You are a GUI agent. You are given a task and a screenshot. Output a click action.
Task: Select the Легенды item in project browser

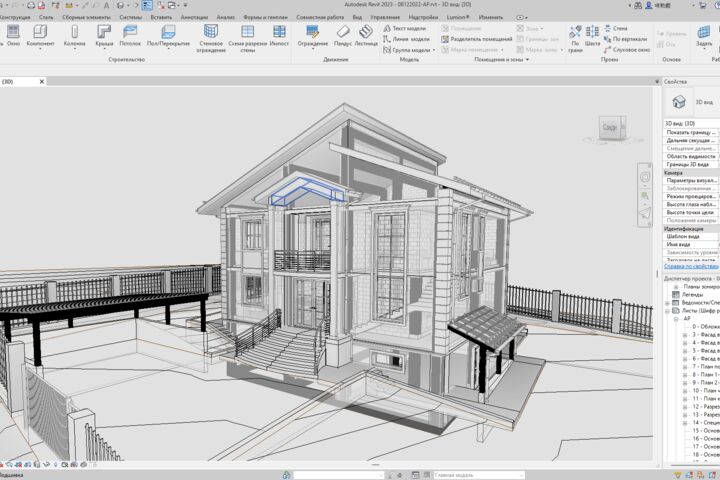click(x=692, y=295)
